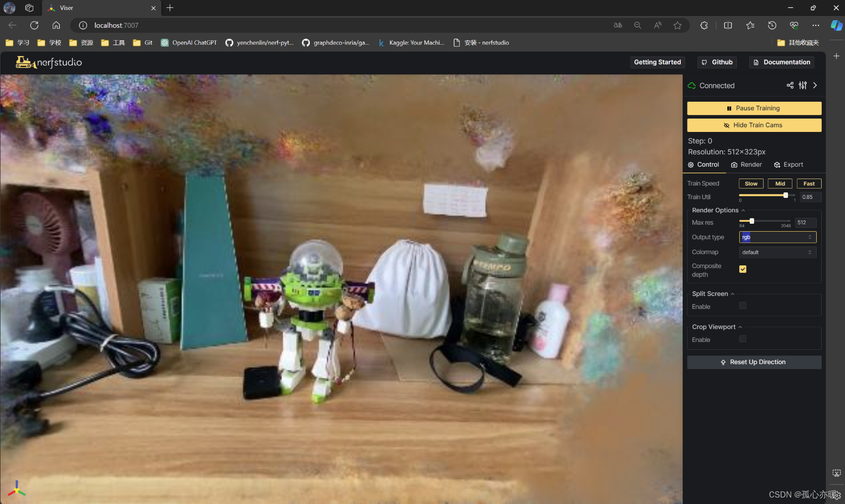Add this page to favorites
Viewport: 845px width, 504px height.
pos(678,25)
